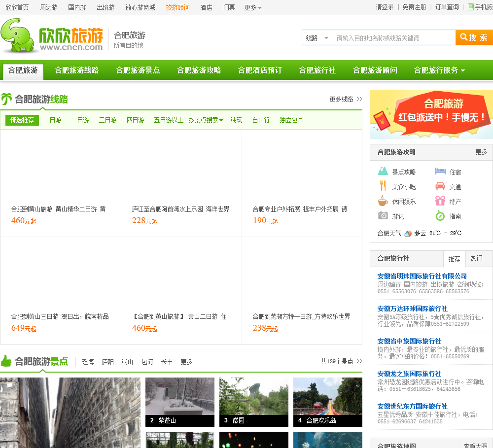Open the 紫蓬山 attraction thumbnail
This screenshot has height=448, width=493.
pyautogui.click(x=180, y=402)
